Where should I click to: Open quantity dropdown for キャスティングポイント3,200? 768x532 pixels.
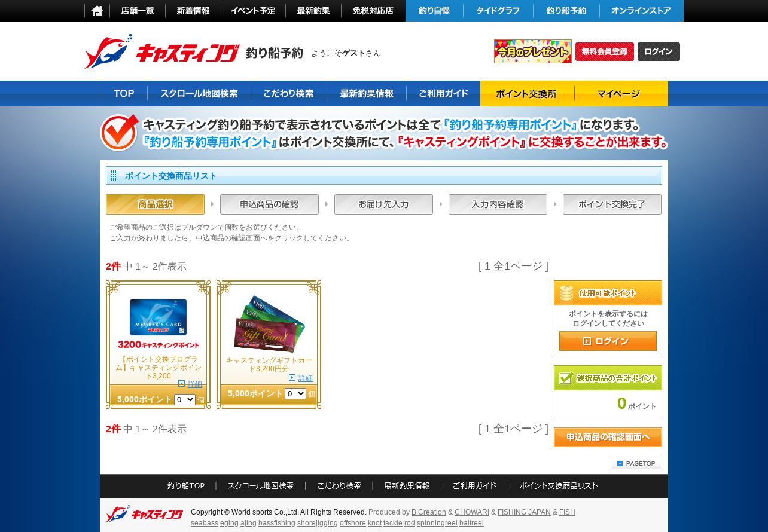(185, 399)
